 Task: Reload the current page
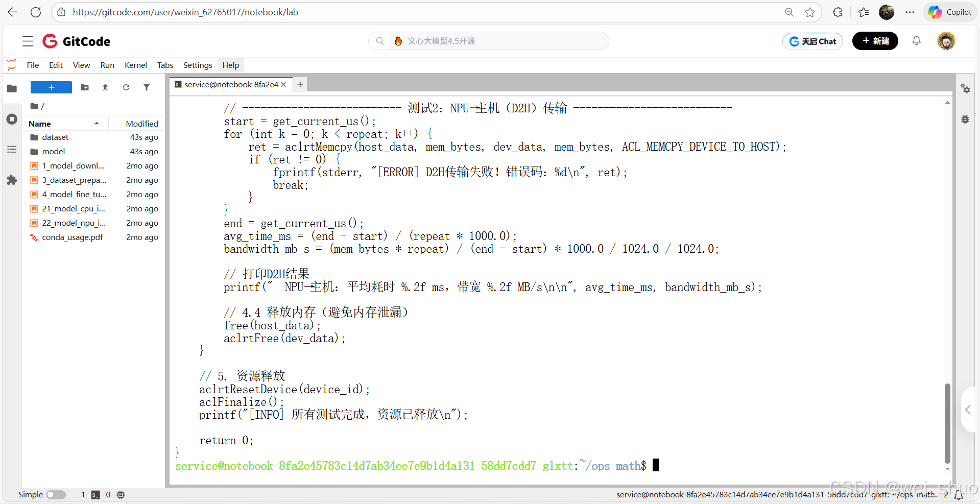pyautogui.click(x=36, y=12)
